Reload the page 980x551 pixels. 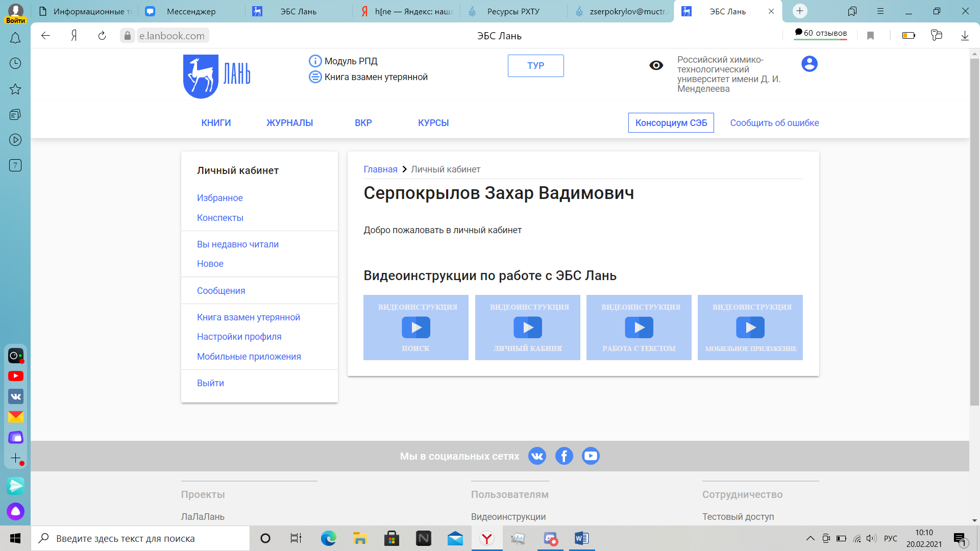102,36
